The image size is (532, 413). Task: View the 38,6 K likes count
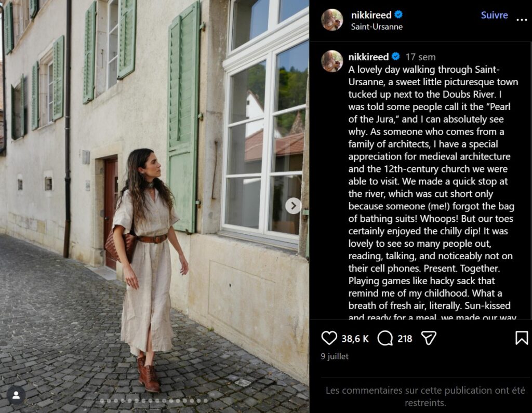click(355, 339)
